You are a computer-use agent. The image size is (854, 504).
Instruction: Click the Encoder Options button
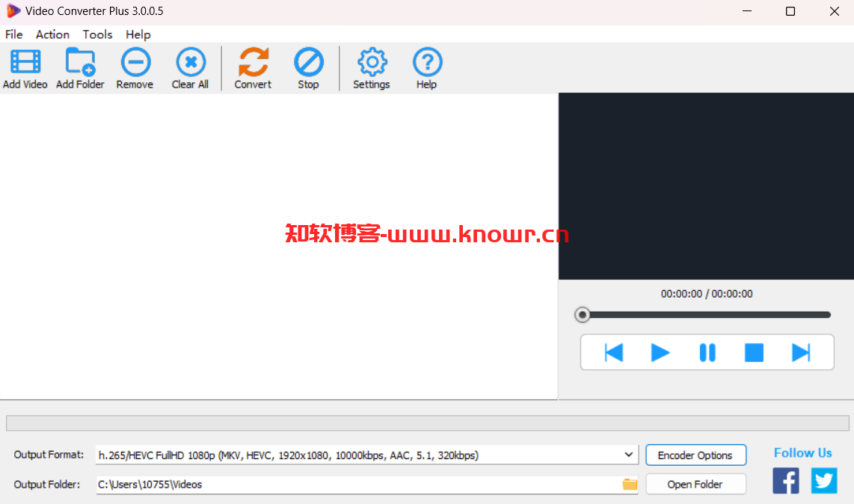tap(695, 455)
